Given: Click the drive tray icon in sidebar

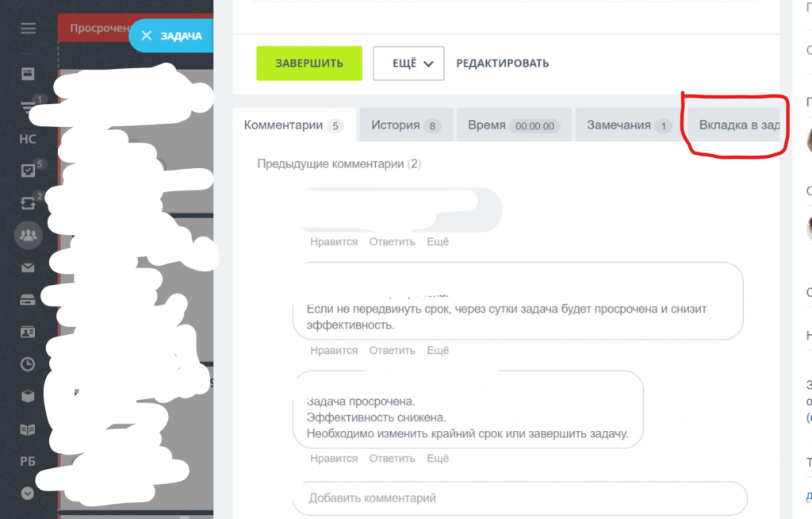Looking at the screenshot, I should pos(28,300).
